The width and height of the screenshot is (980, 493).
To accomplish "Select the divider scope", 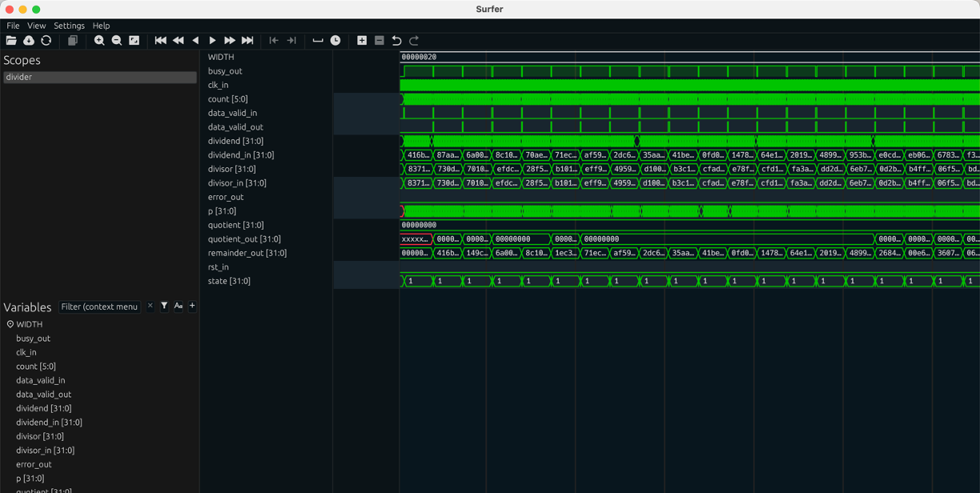I will (99, 78).
